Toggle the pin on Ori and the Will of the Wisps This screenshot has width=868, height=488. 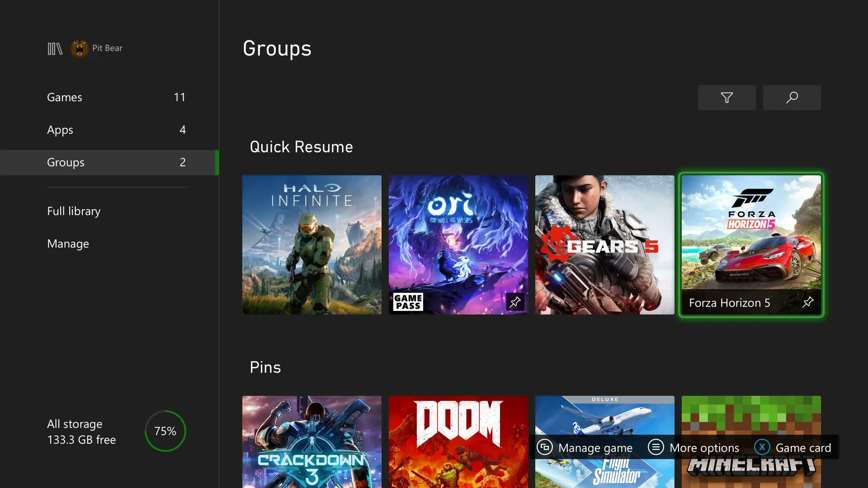pyautogui.click(x=515, y=302)
